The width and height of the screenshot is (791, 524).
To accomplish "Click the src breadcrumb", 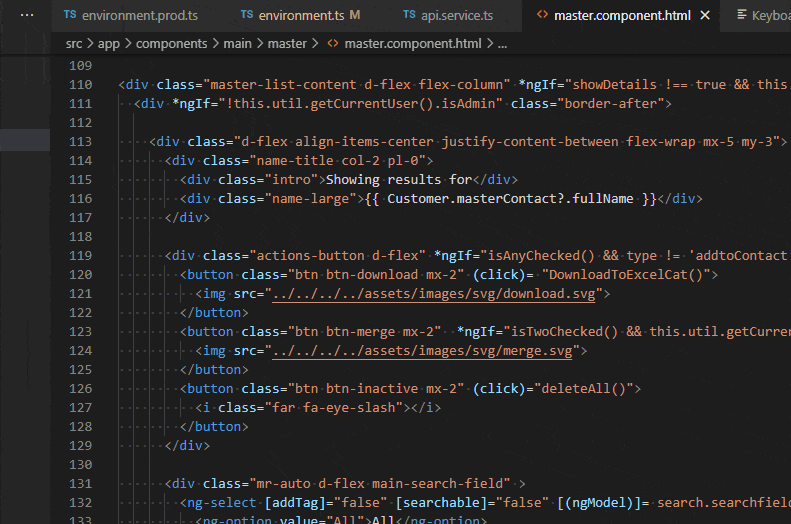I will [x=74, y=44].
